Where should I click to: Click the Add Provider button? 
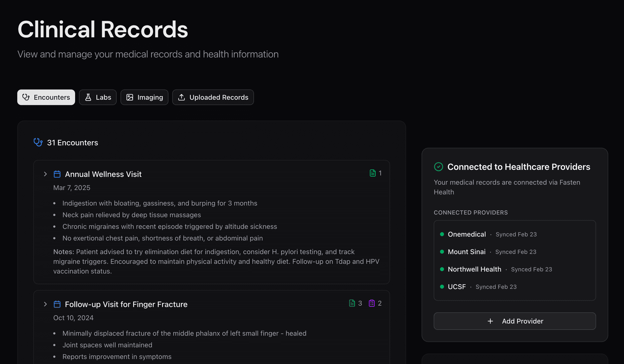(x=514, y=321)
